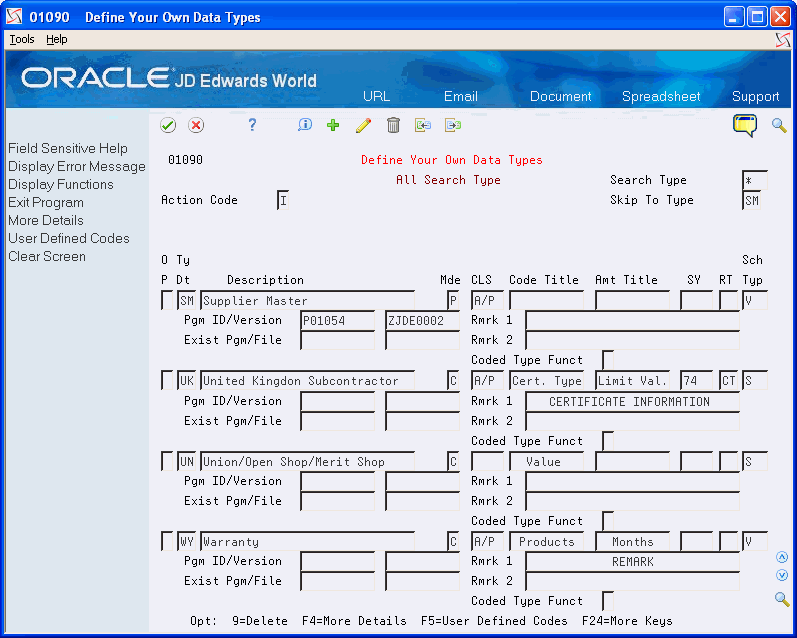This screenshot has width=797, height=638.
Task: Click the REMARK field in Warranty row
Action: click(x=632, y=562)
